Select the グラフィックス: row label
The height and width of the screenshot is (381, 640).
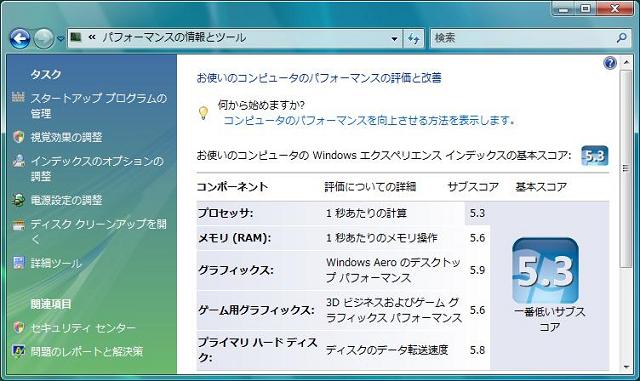click(x=236, y=270)
